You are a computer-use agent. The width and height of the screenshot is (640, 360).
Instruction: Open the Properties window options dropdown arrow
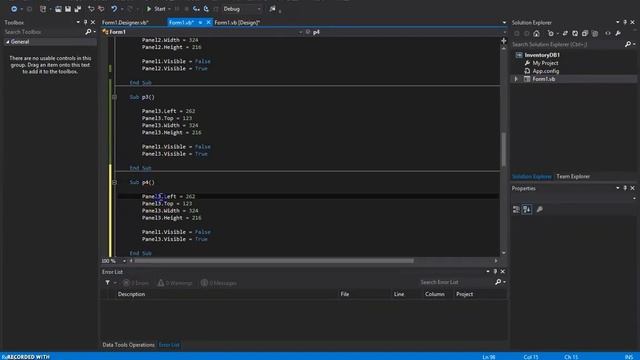pyautogui.click(x=618, y=188)
